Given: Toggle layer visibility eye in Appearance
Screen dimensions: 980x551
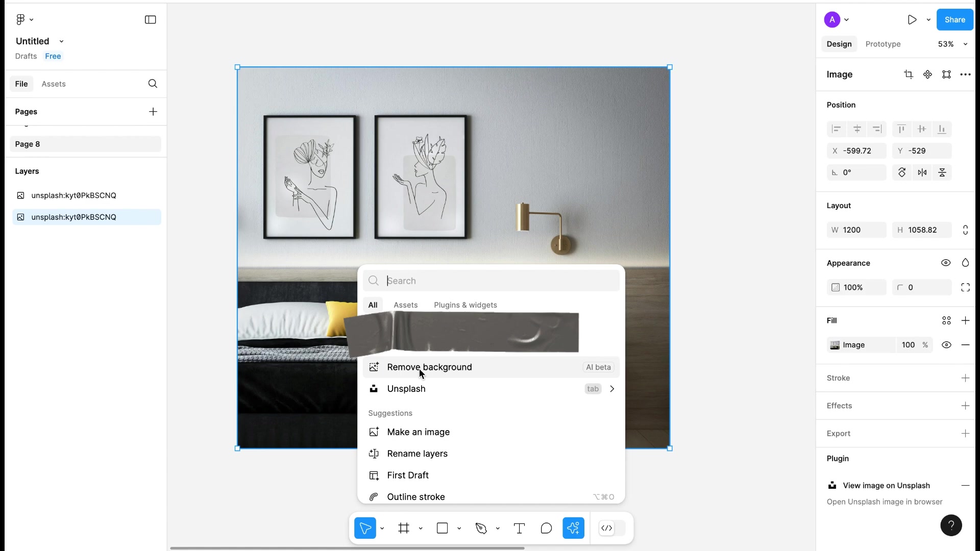Looking at the screenshot, I should point(946,263).
